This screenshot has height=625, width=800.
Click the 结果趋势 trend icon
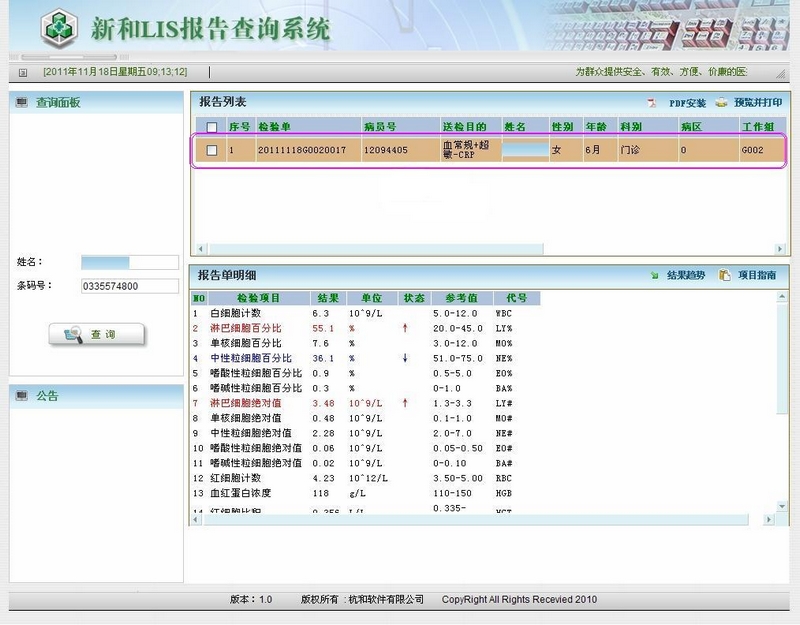pos(654,275)
